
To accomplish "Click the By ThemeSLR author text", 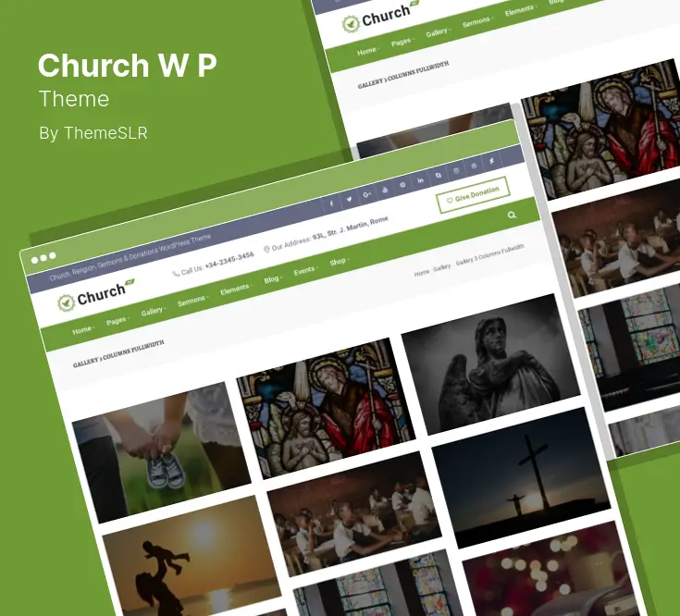I will (x=93, y=133).
